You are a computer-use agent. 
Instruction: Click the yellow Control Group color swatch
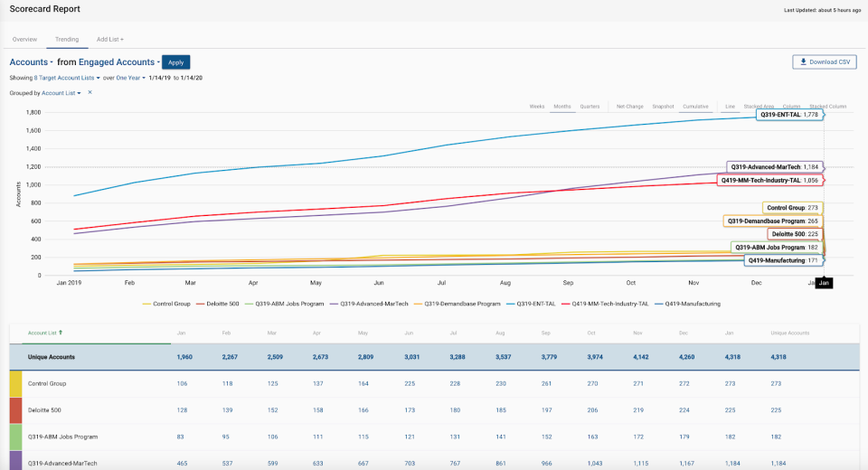point(15,383)
